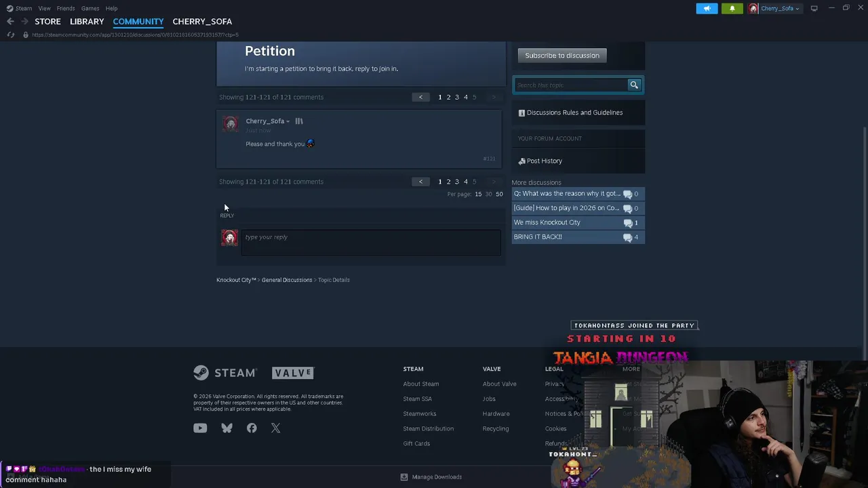Click the forward navigation arrow

tap(24, 22)
